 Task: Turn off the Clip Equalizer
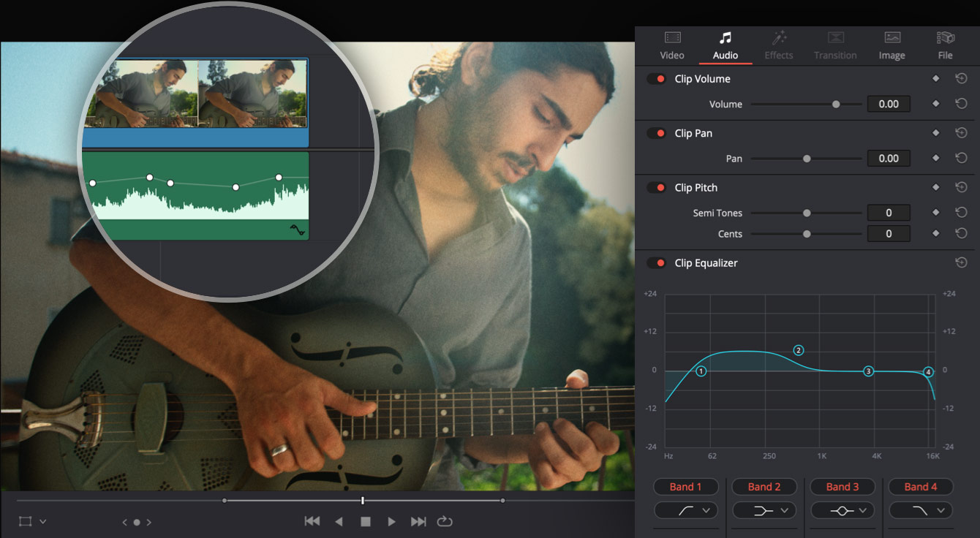(656, 262)
